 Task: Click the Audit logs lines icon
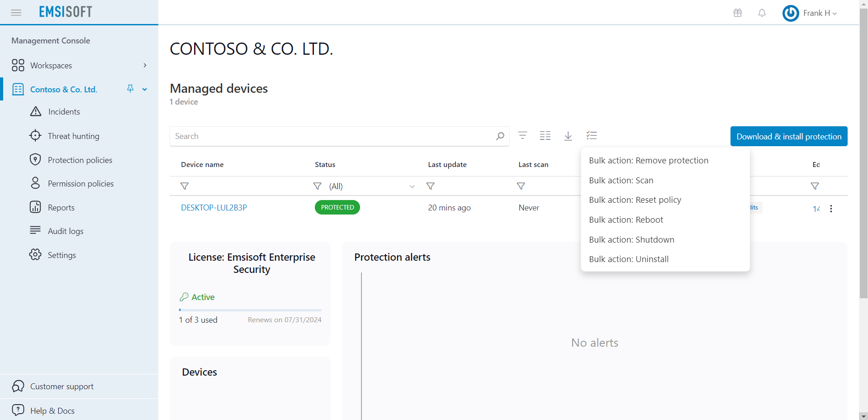coord(35,230)
